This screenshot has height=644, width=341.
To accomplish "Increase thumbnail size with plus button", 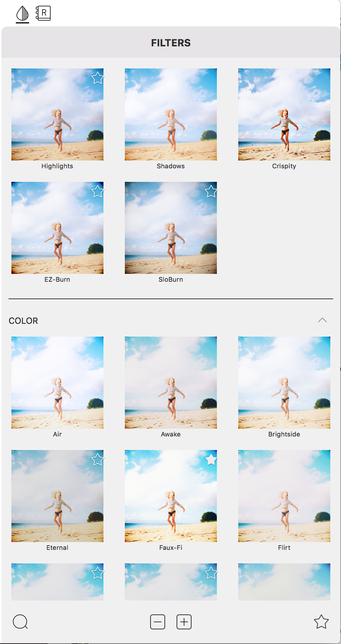I will tap(184, 622).
